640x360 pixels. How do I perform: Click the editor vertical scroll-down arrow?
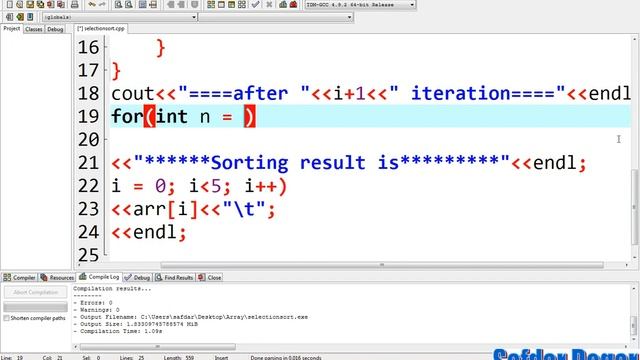tap(635, 257)
